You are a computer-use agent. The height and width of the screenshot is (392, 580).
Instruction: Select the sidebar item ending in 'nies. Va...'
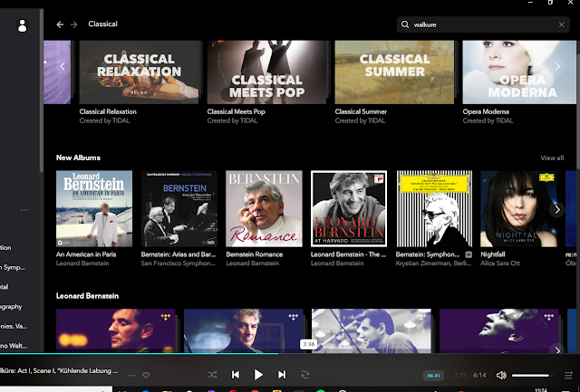(14, 326)
